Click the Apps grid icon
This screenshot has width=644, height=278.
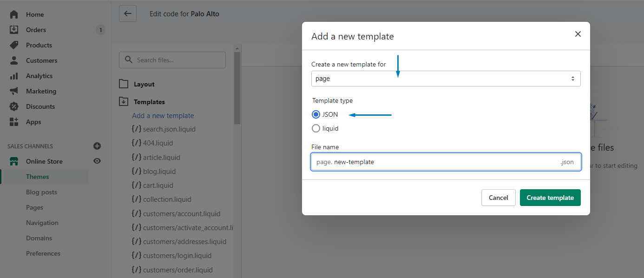(13, 121)
